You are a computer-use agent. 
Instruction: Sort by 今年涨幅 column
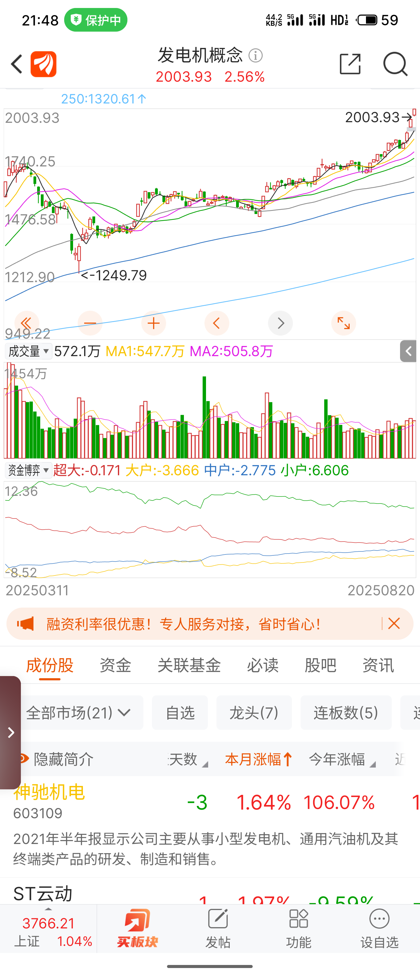(x=342, y=759)
